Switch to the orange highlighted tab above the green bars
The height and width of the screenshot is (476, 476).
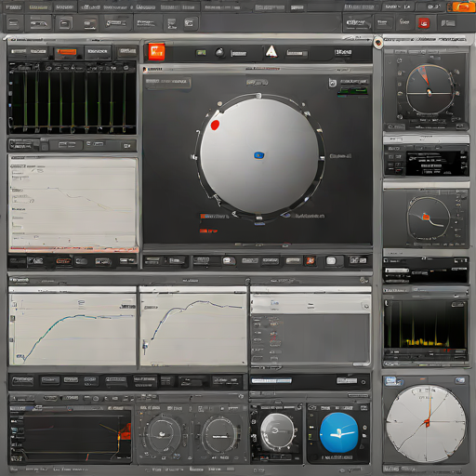(x=66, y=52)
